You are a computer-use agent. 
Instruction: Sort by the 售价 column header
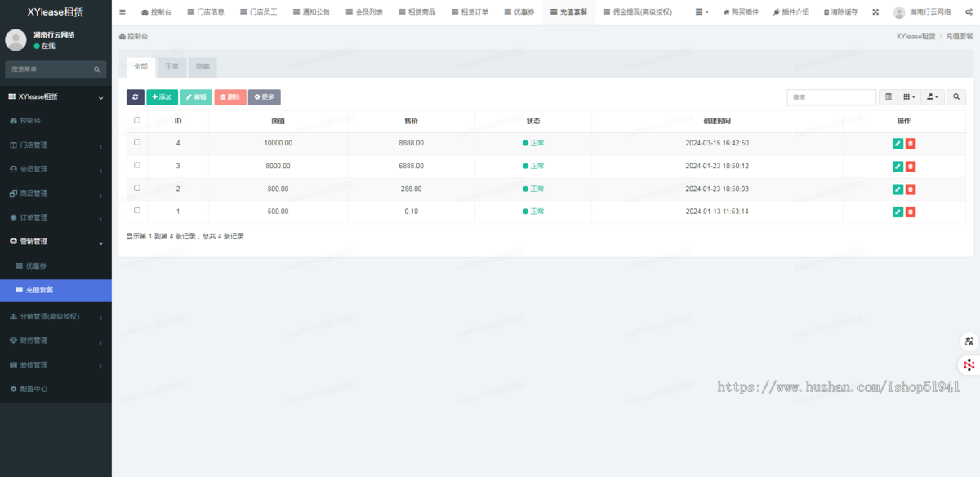tap(411, 121)
